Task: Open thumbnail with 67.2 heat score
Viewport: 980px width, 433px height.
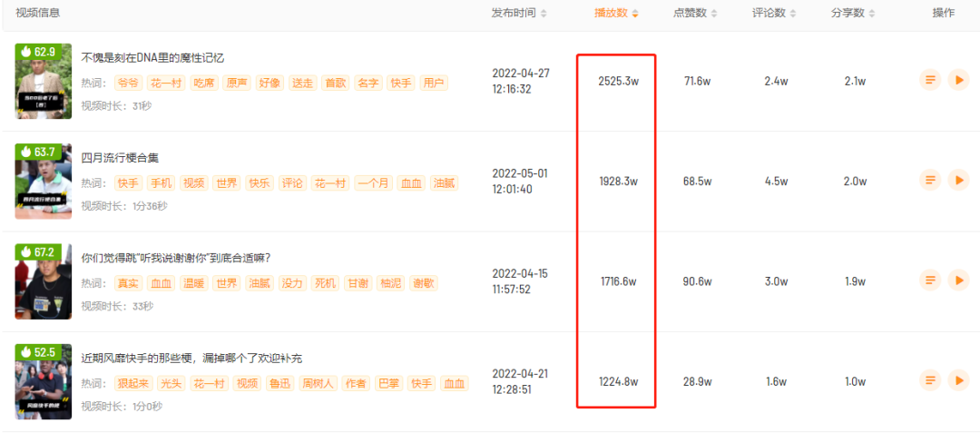Action: point(44,281)
